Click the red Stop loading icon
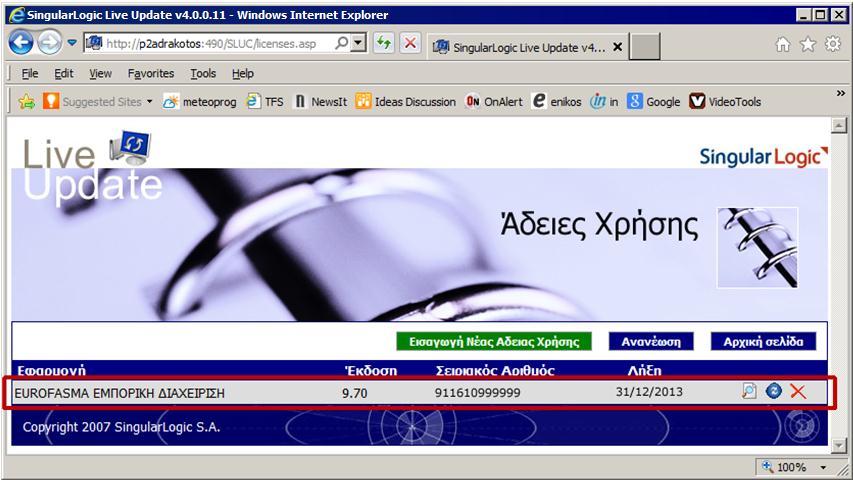The image size is (853, 480). click(411, 43)
